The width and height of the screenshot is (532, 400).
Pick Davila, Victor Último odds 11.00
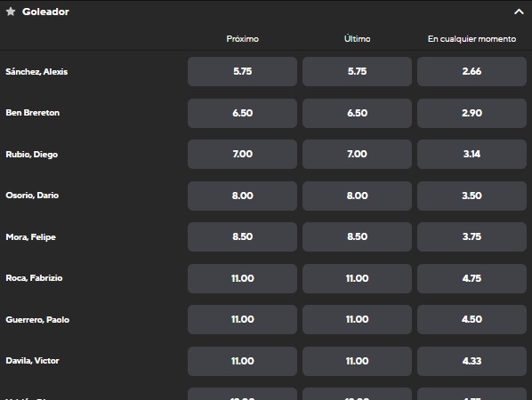pyautogui.click(x=357, y=362)
